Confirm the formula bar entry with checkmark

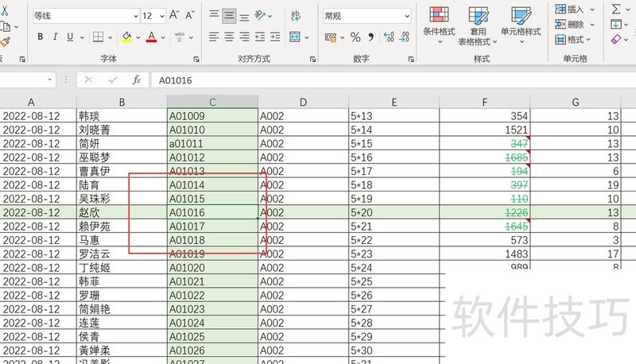113,79
